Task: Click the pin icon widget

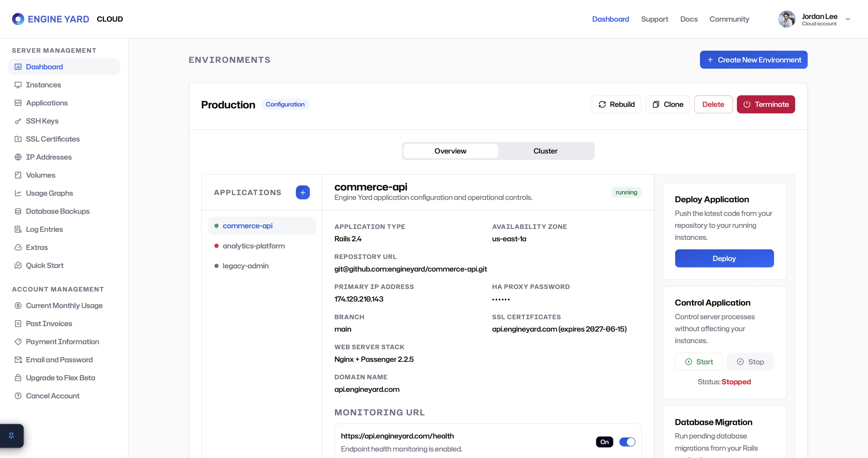Action: pyautogui.click(x=12, y=436)
